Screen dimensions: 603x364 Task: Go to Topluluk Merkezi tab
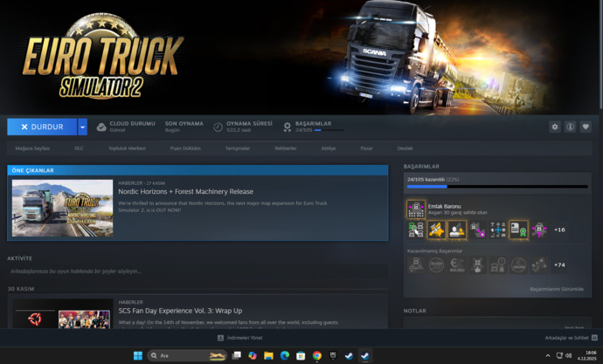(x=127, y=148)
